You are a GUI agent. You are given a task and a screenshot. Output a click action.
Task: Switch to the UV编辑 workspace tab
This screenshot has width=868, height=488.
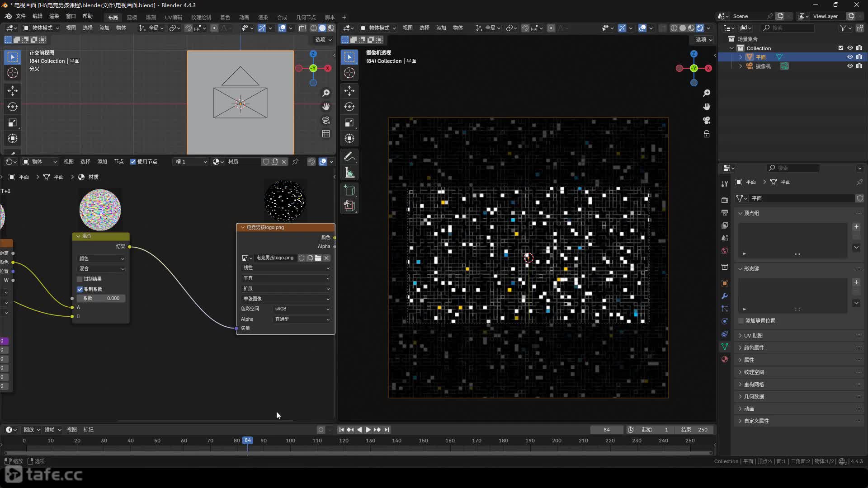coord(173,17)
